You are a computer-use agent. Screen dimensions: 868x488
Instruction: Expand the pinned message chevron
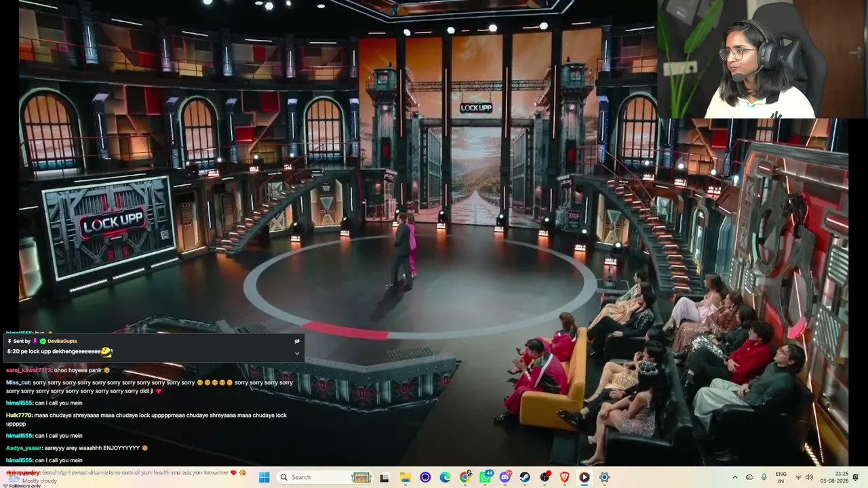296,353
